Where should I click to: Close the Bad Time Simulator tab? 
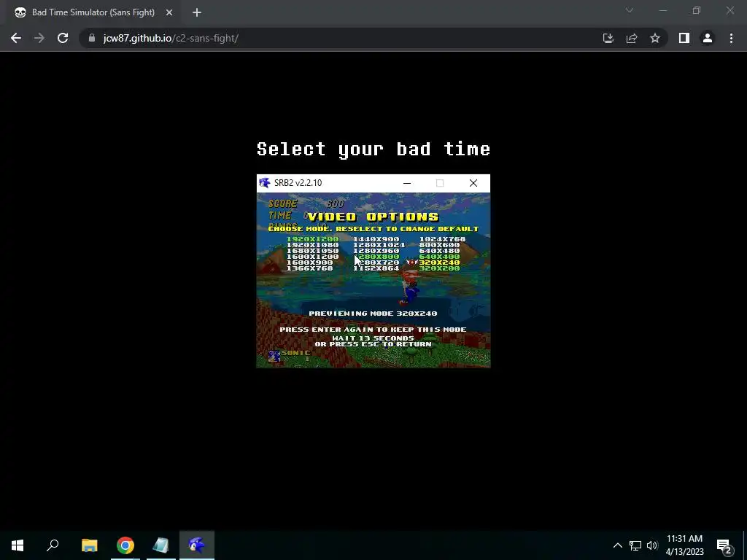(169, 12)
